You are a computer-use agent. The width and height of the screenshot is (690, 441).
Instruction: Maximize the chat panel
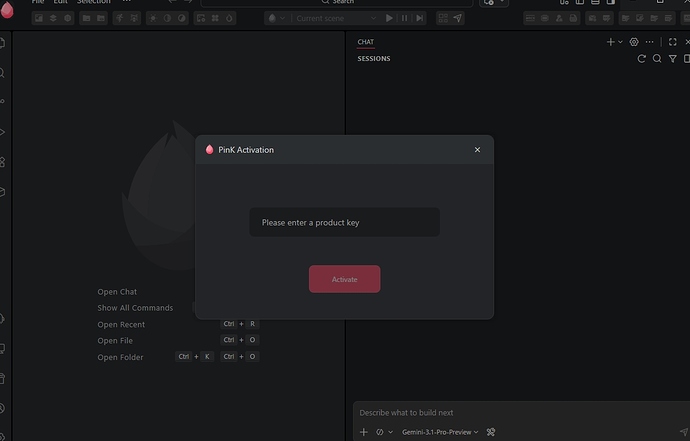click(672, 42)
